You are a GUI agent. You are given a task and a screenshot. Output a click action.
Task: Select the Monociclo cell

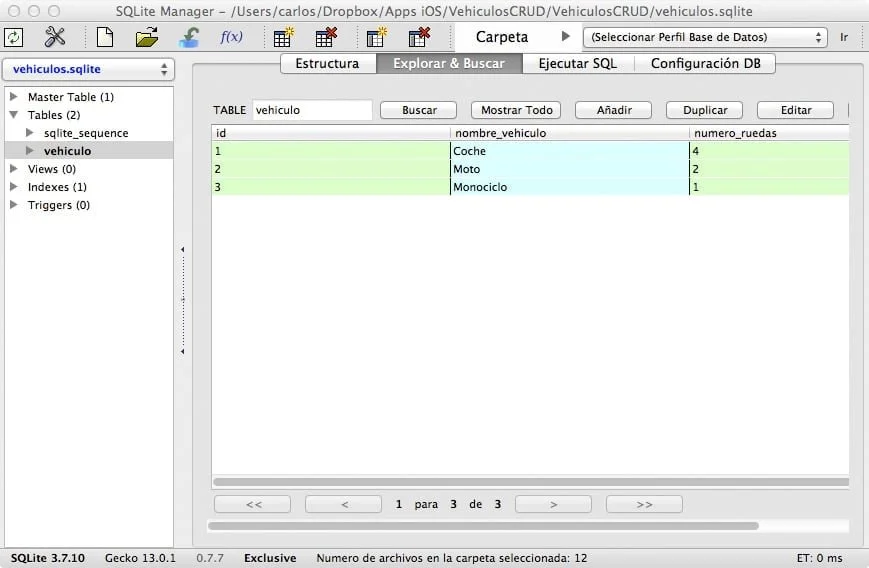tap(570, 187)
